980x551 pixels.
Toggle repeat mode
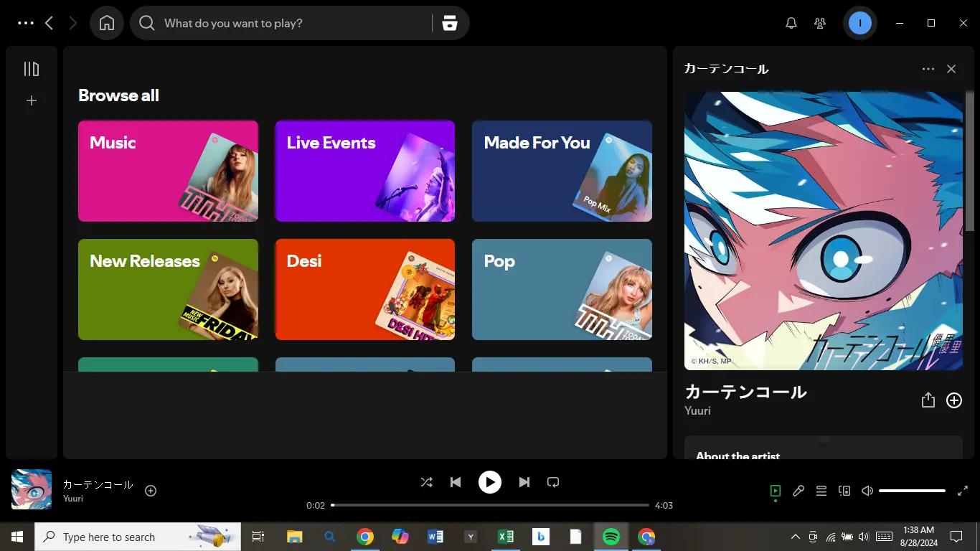click(x=553, y=482)
